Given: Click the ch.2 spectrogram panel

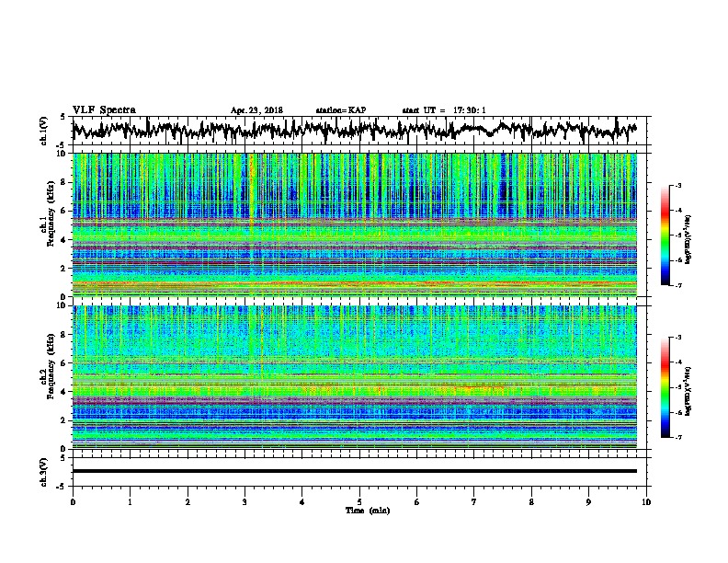Looking at the screenshot, I should [x=354, y=377].
